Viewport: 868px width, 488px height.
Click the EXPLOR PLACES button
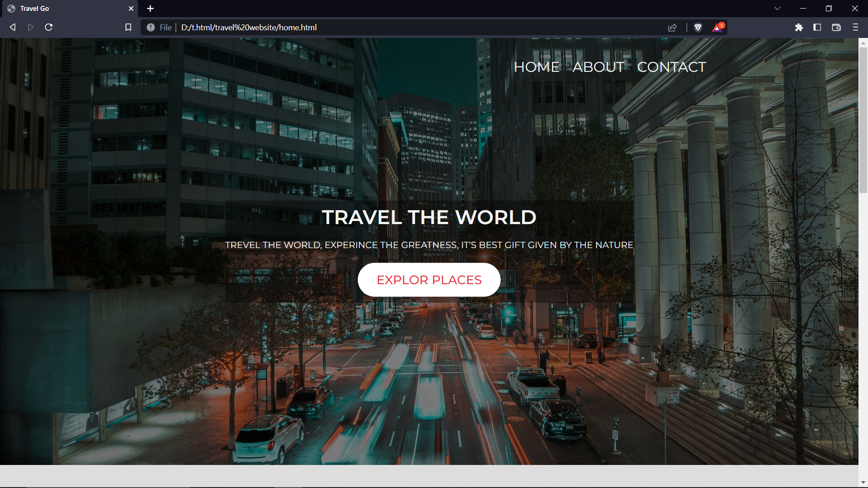429,280
